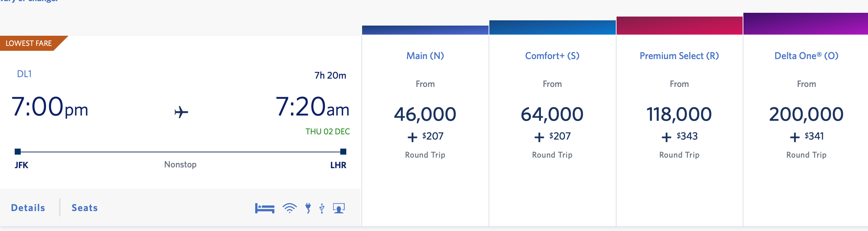This screenshot has width=868, height=231.
Task: Click the flat-bed seat amenity icon
Action: 265,208
